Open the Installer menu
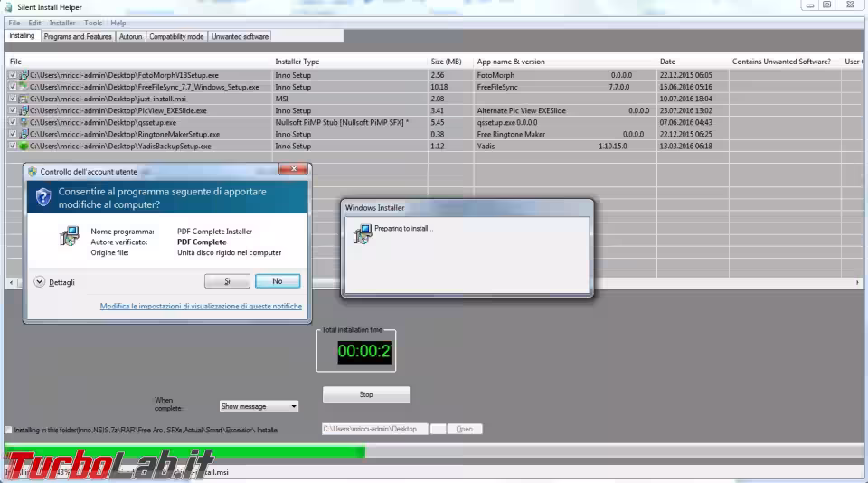Viewport: 868px width, 483px height. (x=62, y=23)
